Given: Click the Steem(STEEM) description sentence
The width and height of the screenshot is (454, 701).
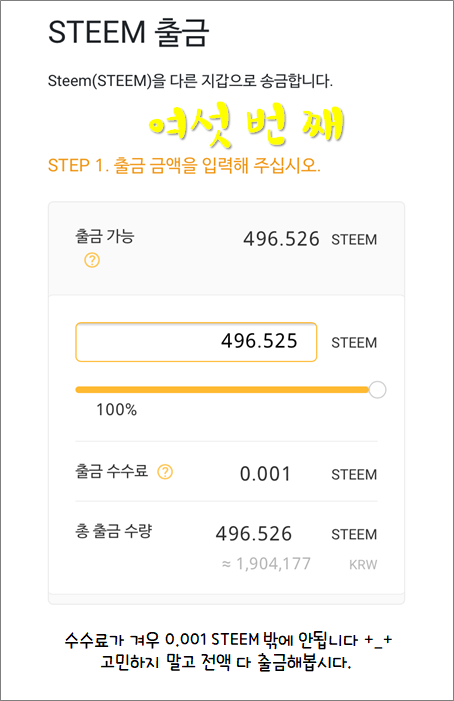Looking at the screenshot, I should (x=190, y=81).
